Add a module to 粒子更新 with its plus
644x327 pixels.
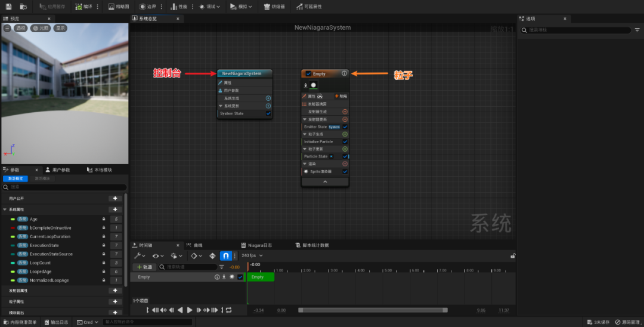click(x=345, y=149)
